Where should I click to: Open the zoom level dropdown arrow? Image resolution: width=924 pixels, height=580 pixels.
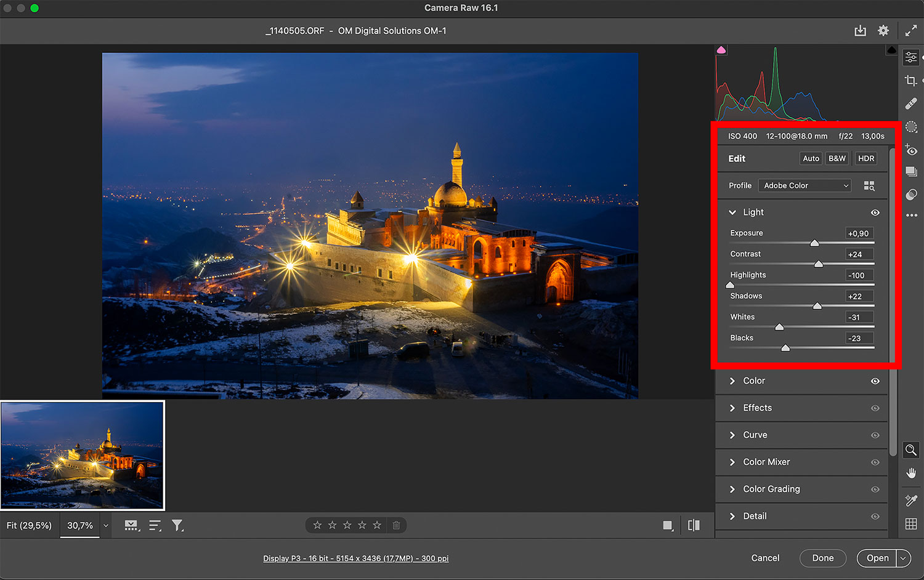point(106,526)
